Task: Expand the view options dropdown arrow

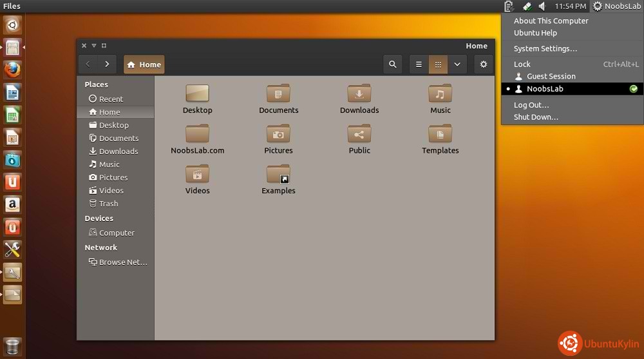Action: click(x=457, y=64)
